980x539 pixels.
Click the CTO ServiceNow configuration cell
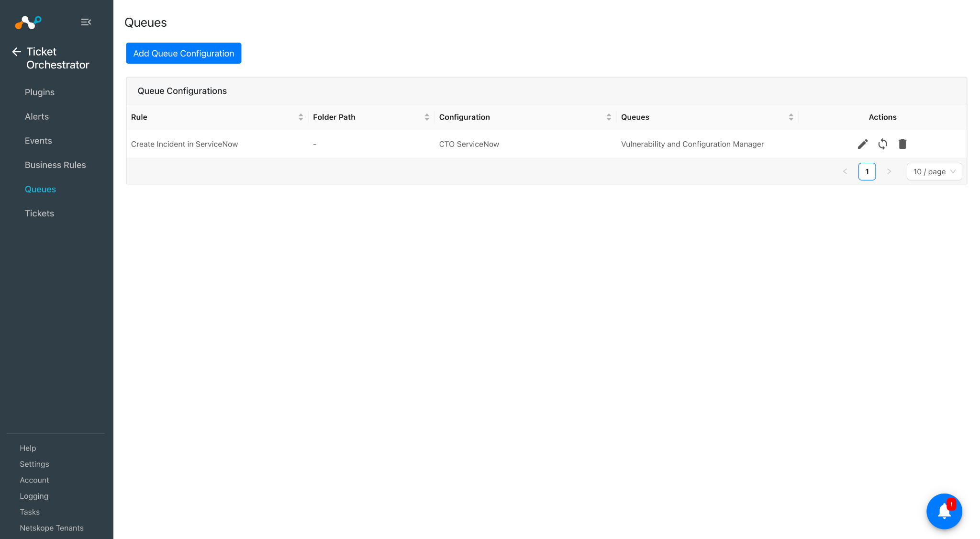click(x=469, y=144)
